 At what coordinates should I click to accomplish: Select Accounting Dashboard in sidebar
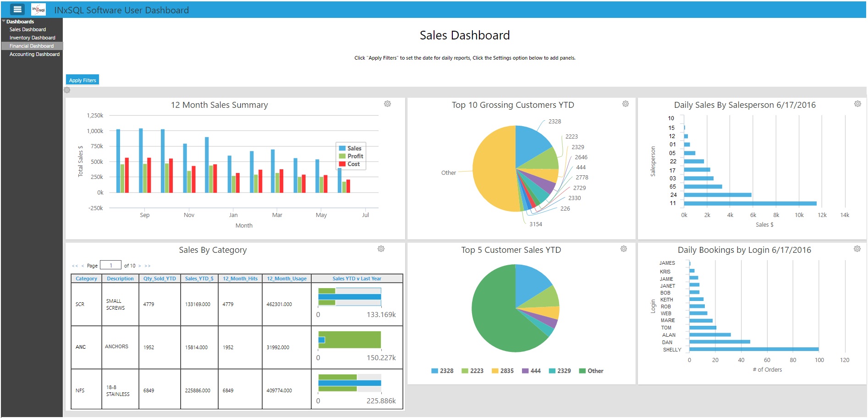point(34,54)
